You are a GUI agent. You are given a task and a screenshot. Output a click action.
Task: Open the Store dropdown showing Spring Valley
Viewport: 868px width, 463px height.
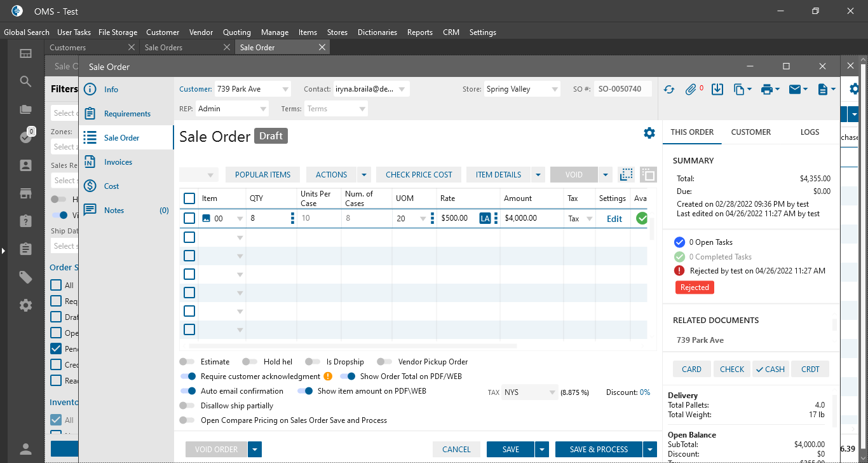tap(522, 89)
